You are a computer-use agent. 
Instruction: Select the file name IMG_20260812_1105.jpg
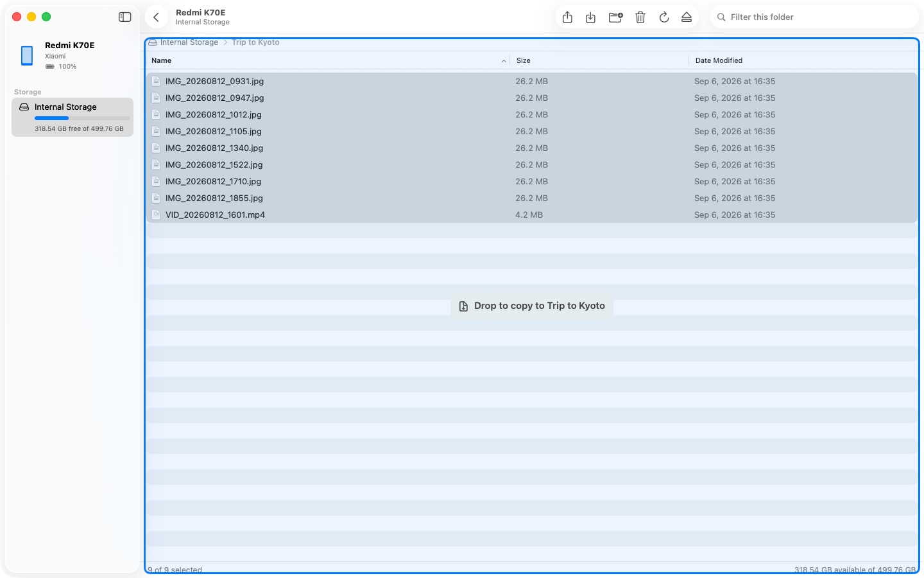click(x=214, y=132)
